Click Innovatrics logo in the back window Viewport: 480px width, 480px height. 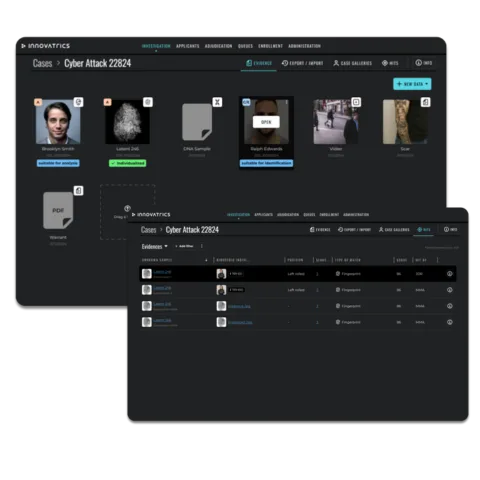pos(46,46)
